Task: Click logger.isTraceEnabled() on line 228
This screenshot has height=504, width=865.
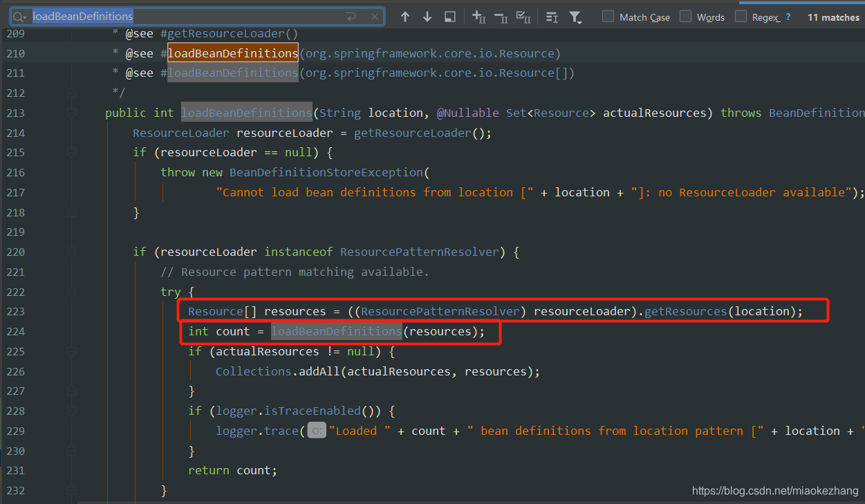Action: pyautogui.click(x=295, y=411)
